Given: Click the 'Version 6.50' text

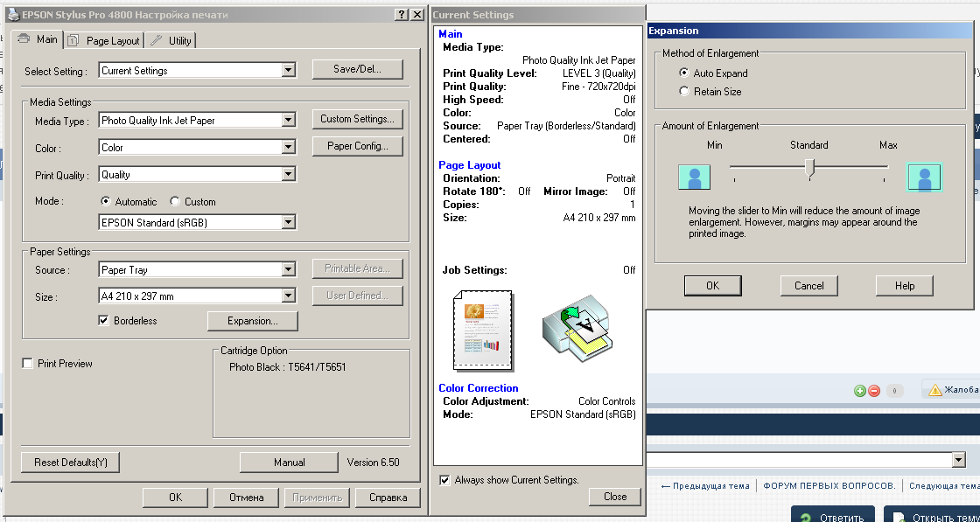Looking at the screenshot, I should (x=373, y=463).
